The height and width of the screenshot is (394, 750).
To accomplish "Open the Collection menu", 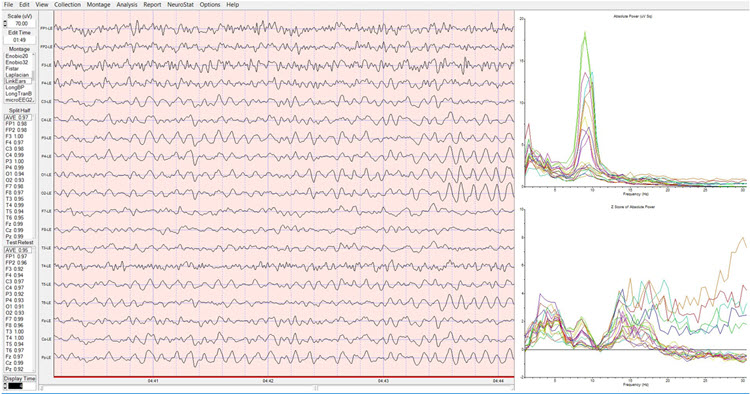I will coord(67,5).
